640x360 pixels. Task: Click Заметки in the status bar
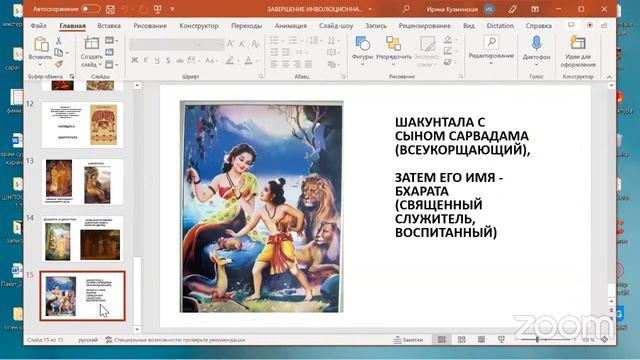pos(408,340)
